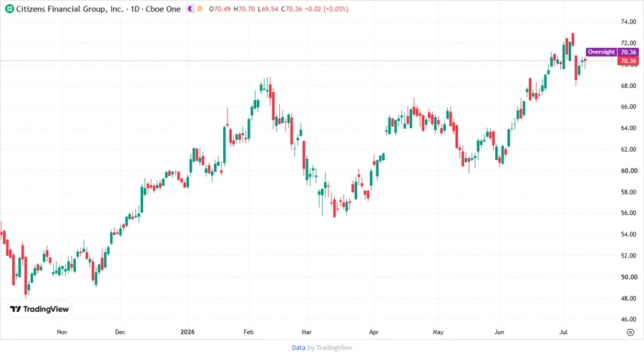
Task: Click the 54.00 price axis label
Action: (628, 234)
